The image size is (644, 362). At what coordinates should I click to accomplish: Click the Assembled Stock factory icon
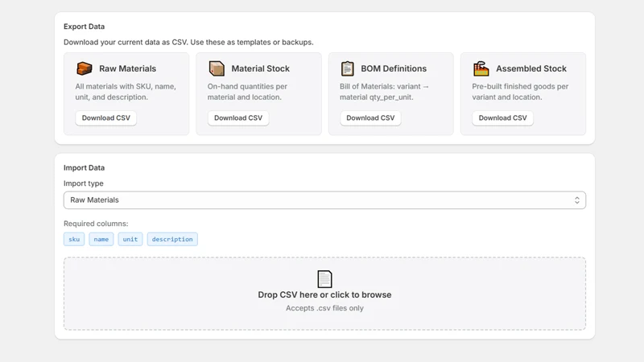(481, 68)
